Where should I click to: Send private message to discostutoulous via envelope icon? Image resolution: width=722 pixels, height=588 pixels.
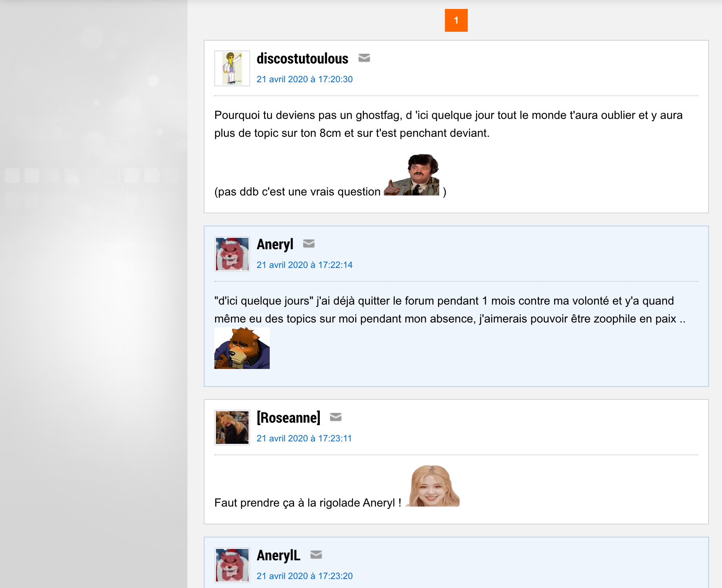click(364, 58)
